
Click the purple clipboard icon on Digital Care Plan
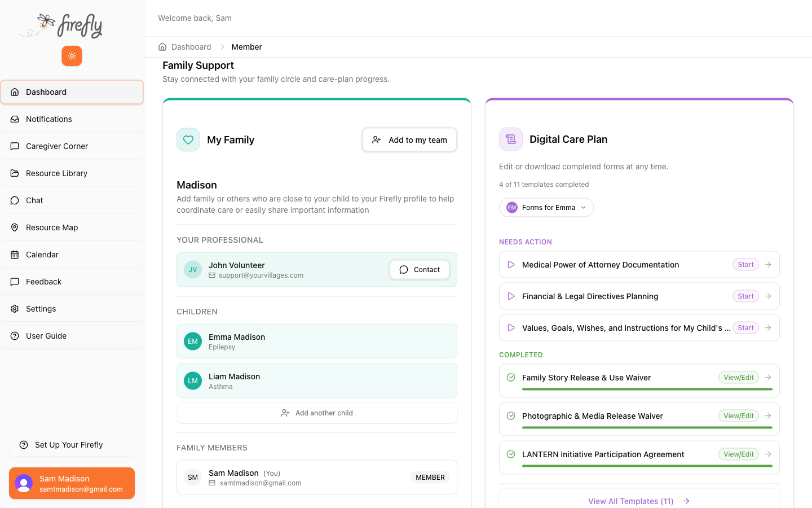tap(510, 139)
